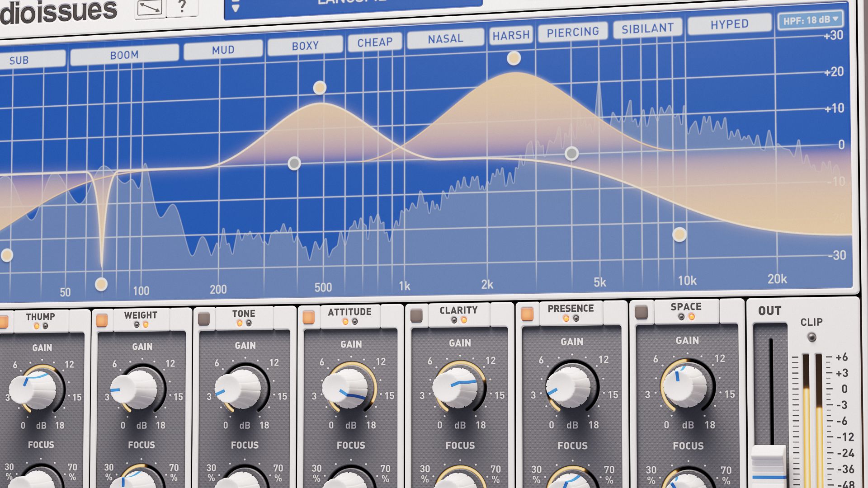Open the HPF 18 dB dropdown
This screenshot has height=488, width=868.
810,20
